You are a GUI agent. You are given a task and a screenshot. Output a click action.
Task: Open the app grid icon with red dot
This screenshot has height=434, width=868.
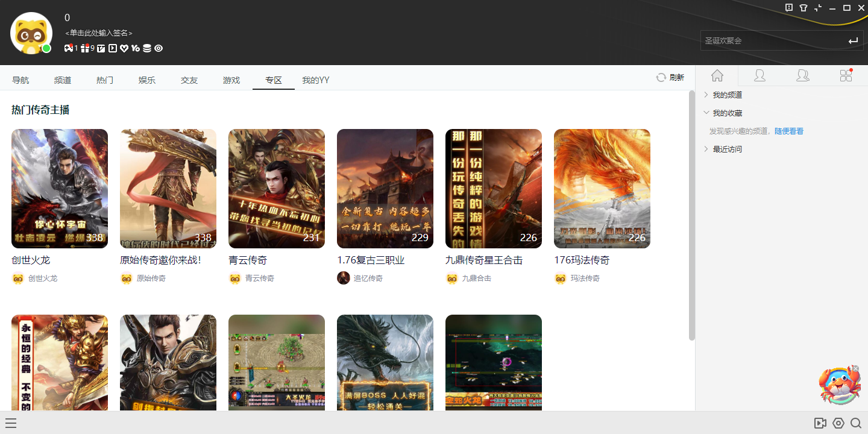click(846, 75)
